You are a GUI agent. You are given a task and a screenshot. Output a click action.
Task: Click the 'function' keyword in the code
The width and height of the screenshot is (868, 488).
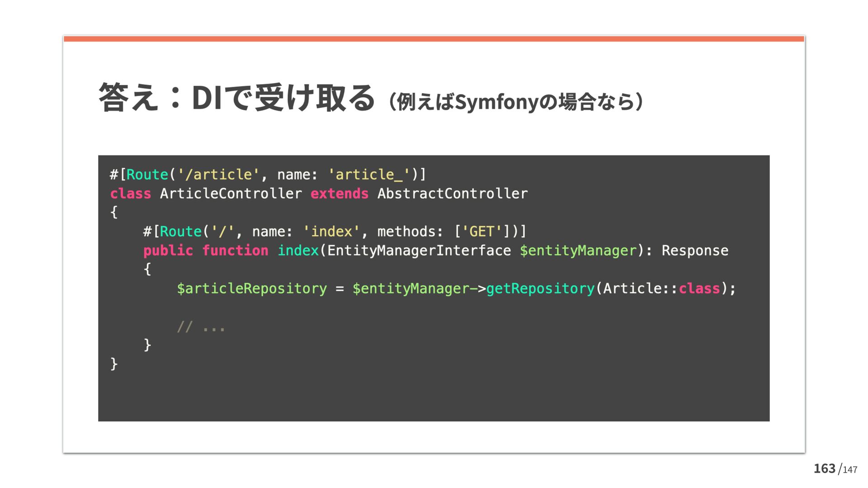(235, 250)
